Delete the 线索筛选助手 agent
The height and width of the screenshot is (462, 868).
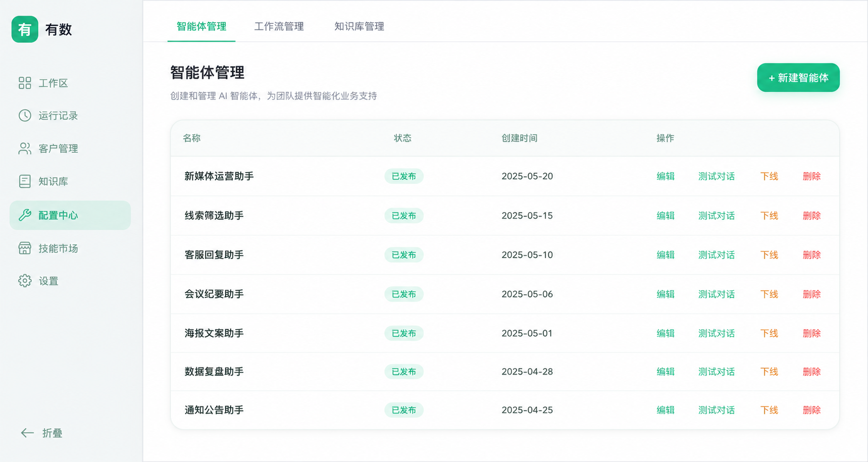click(811, 216)
